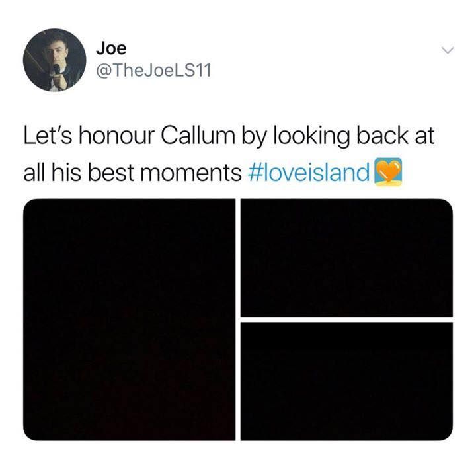The height and width of the screenshot is (476, 476).
Task: Visit the @TheJoeLS11 handle
Action: tap(153, 71)
